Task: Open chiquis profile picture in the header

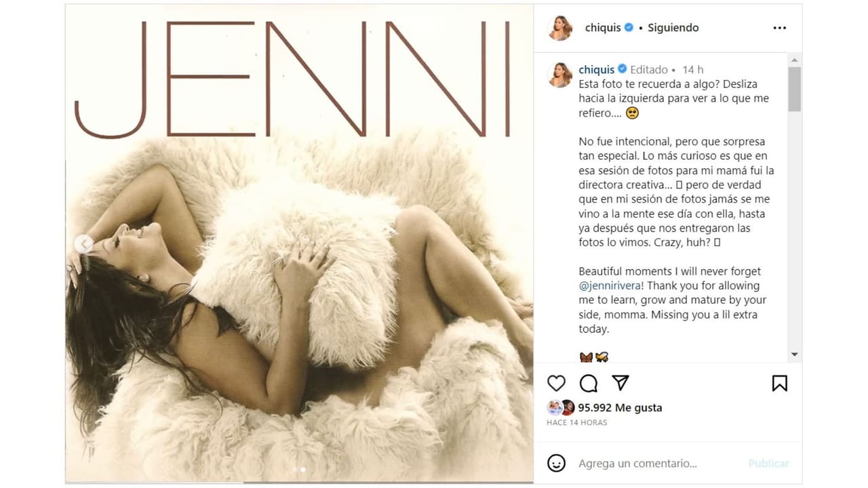Action: tap(560, 27)
